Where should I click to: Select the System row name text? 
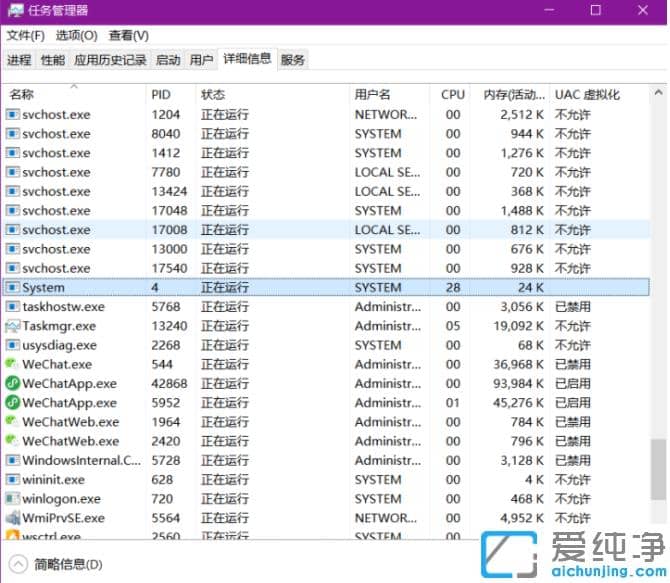click(44, 288)
